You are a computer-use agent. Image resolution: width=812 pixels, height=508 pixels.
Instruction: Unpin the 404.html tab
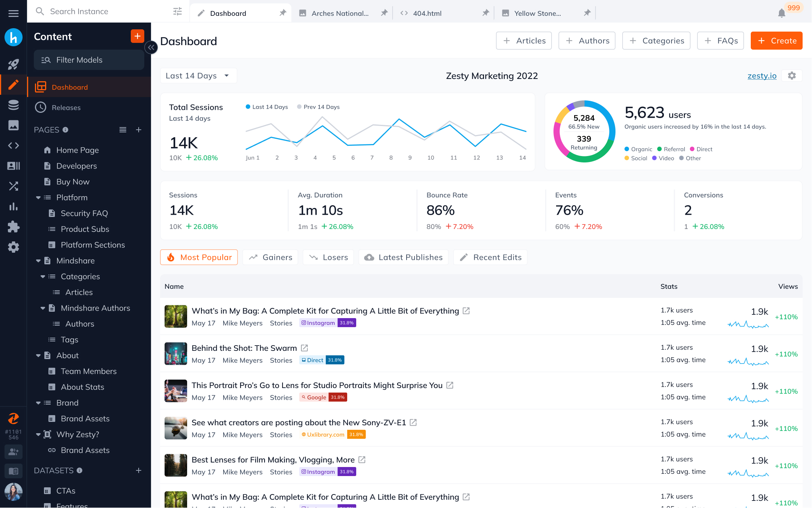click(485, 12)
